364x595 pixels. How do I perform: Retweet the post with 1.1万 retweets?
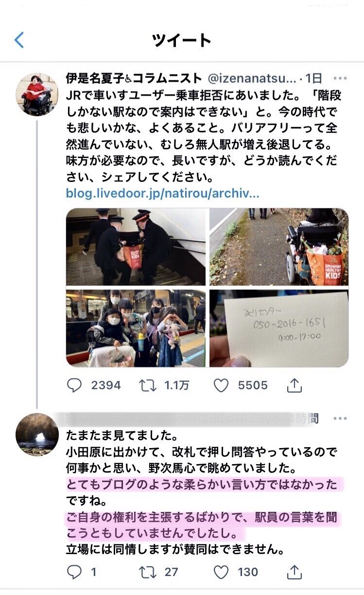pyautogui.click(x=147, y=385)
